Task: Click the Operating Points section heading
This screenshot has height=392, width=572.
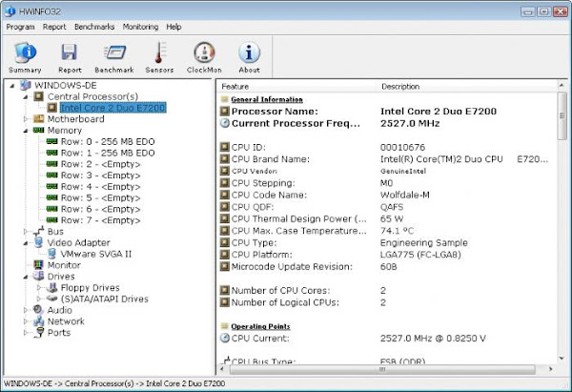Action: 260,326
